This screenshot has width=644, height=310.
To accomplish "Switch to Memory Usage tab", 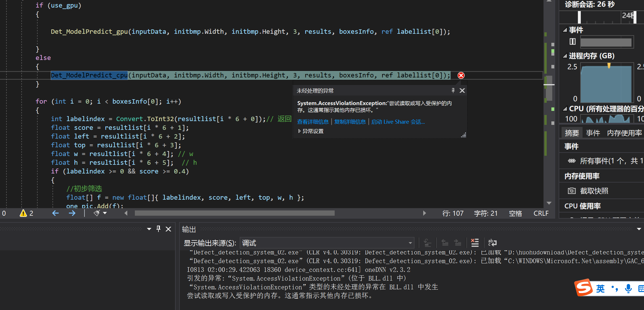I will (x=624, y=133).
